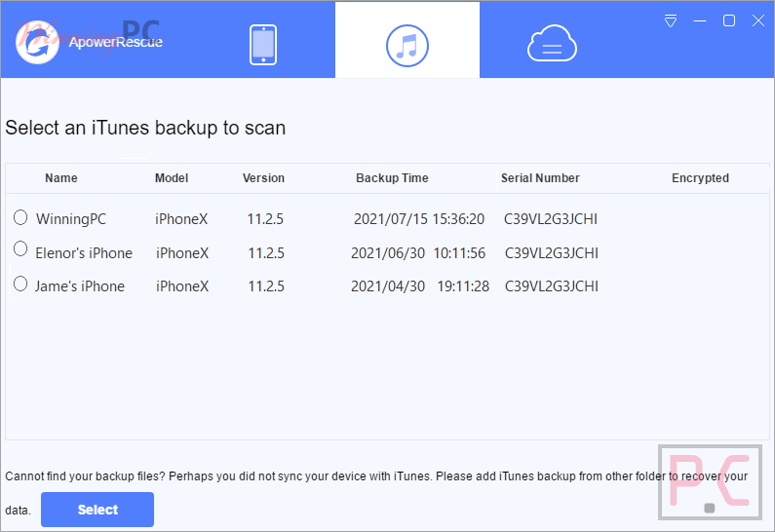Click the Version column header
The width and height of the screenshot is (775, 532).
pyautogui.click(x=263, y=178)
